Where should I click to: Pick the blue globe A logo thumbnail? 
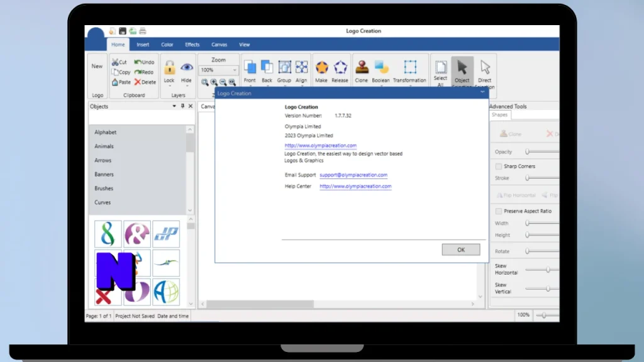pyautogui.click(x=166, y=292)
